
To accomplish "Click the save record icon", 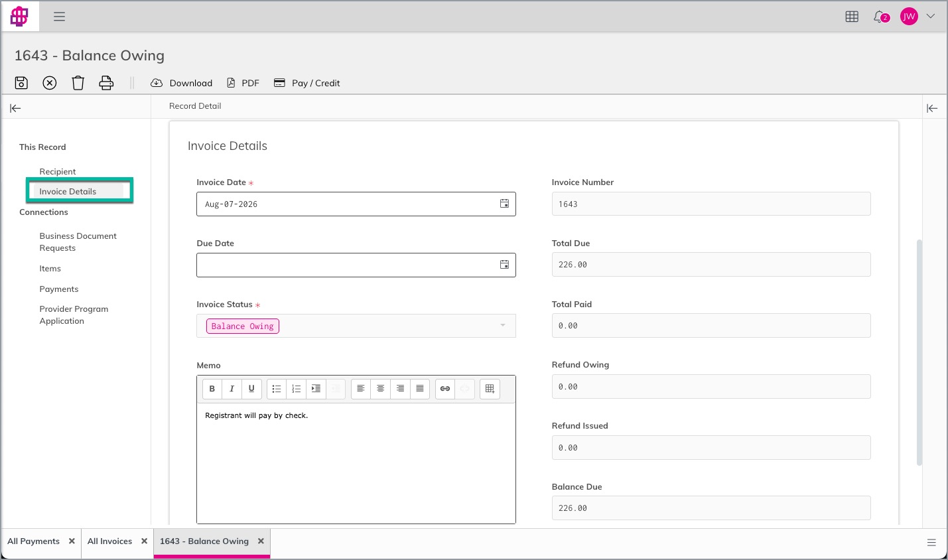I will tap(21, 83).
